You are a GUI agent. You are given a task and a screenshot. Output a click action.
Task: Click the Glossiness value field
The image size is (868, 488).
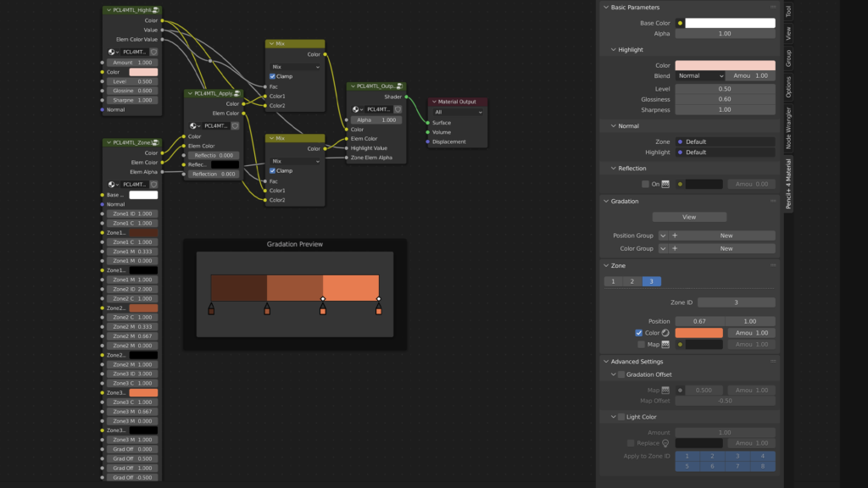click(x=725, y=99)
